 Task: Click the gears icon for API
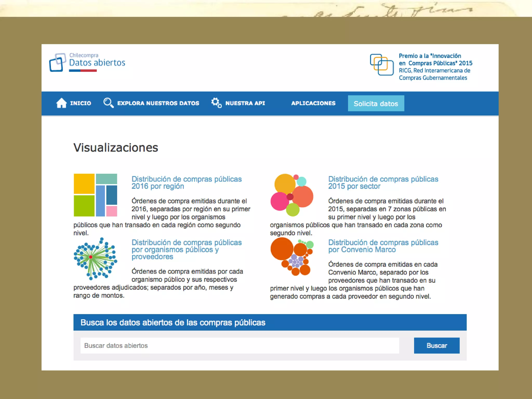pyautogui.click(x=216, y=103)
